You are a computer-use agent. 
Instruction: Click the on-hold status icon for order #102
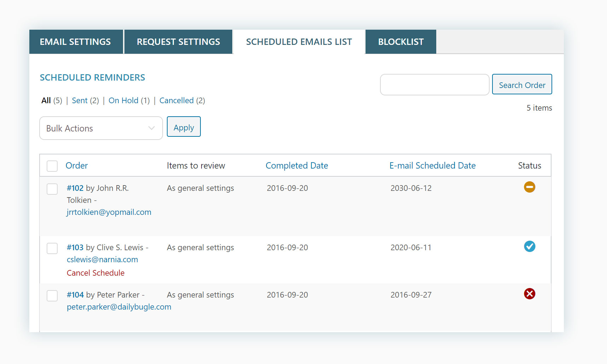[x=529, y=187]
